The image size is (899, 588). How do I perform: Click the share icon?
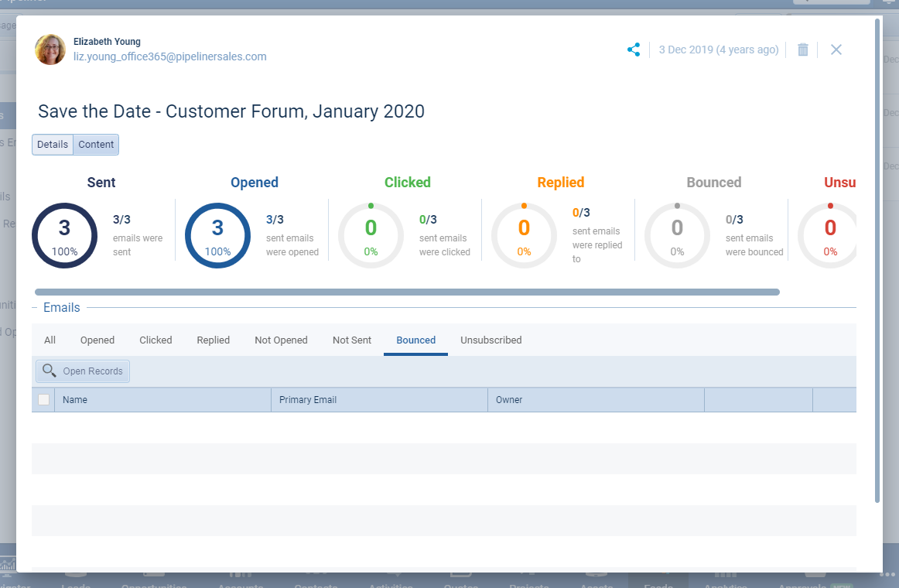click(634, 50)
